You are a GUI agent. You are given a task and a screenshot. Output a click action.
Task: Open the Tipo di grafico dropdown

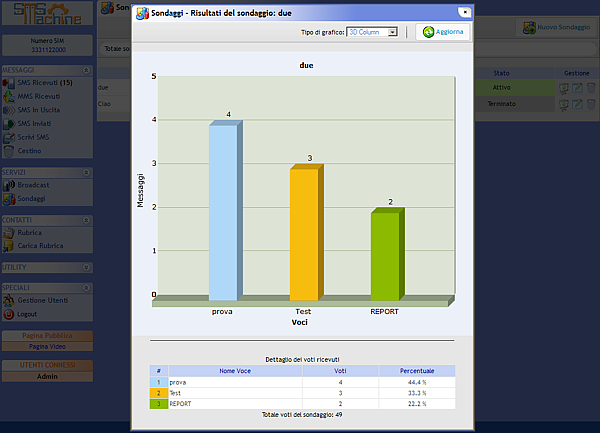(372, 32)
